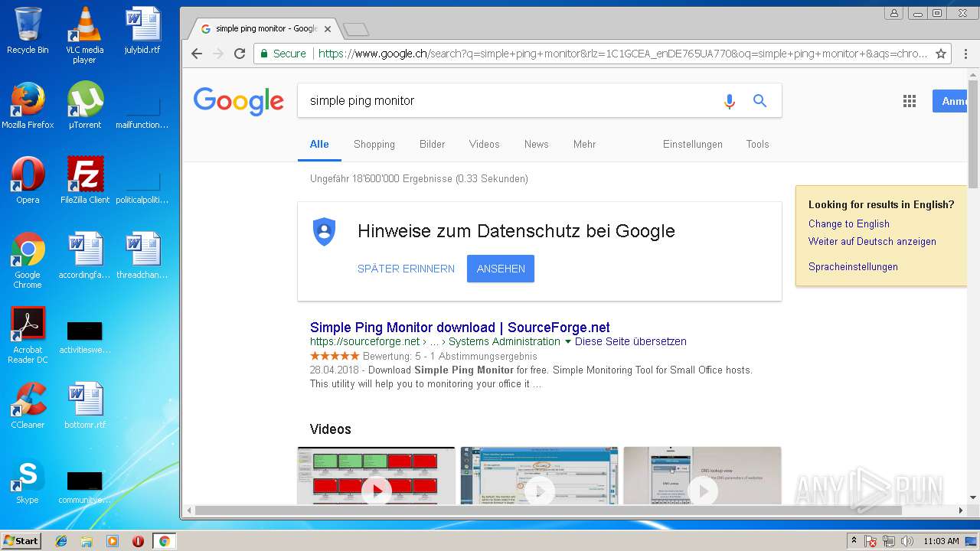Open Internet Explorer from taskbar

[x=61, y=541]
